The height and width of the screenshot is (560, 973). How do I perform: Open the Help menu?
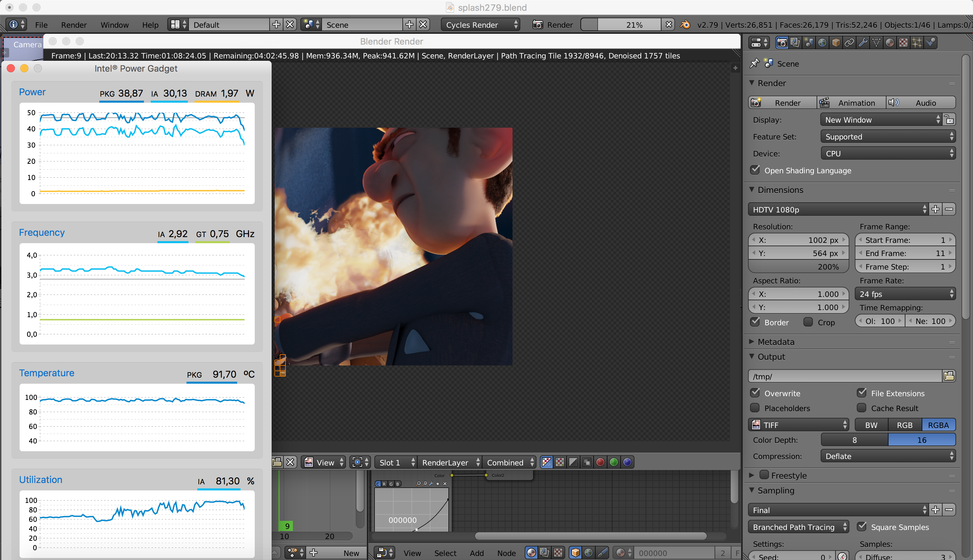150,25
